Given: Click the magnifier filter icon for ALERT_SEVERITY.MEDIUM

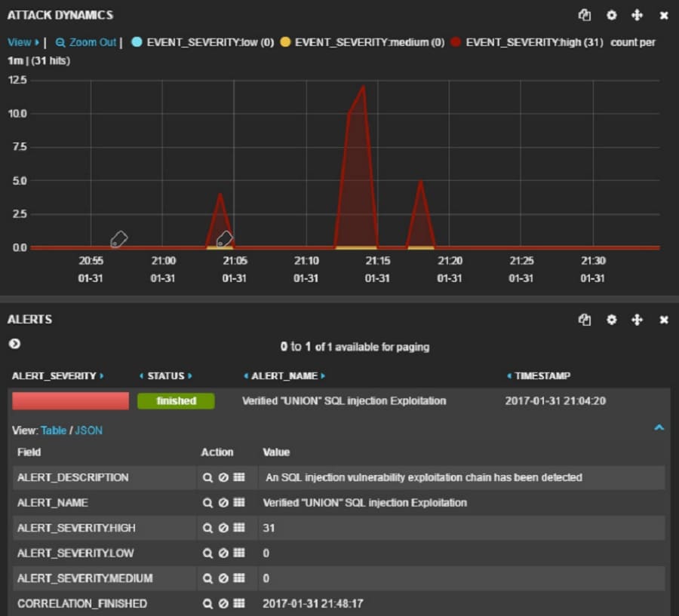Looking at the screenshot, I should point(208,578).
